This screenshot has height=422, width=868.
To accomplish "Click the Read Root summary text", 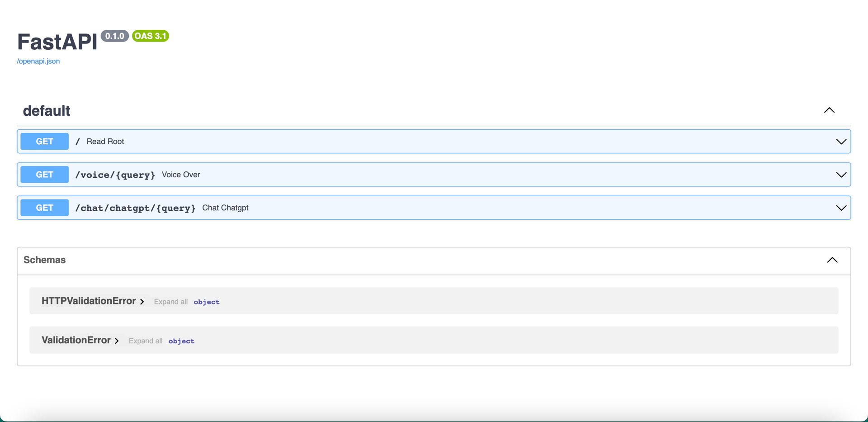I will (x=105, y=142).
